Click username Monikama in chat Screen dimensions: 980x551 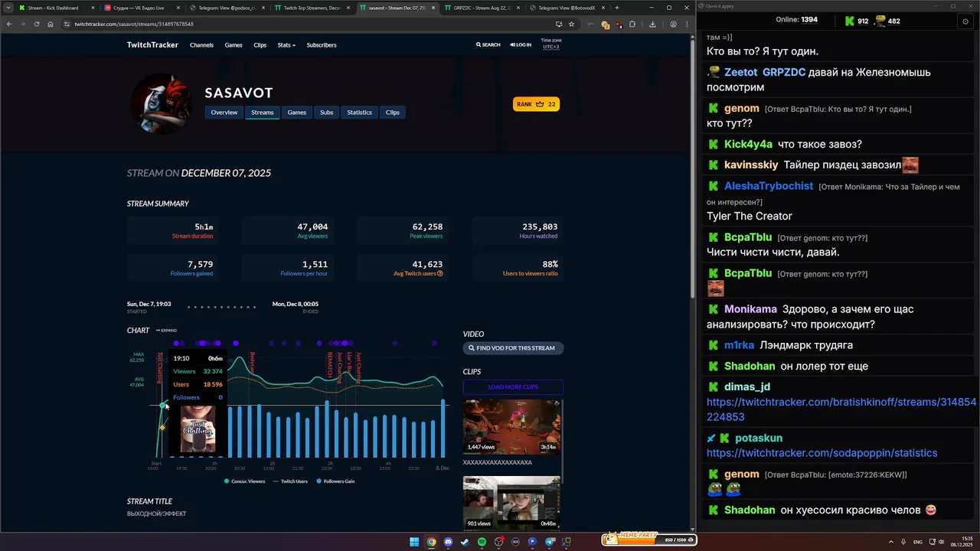pos(750,309)
